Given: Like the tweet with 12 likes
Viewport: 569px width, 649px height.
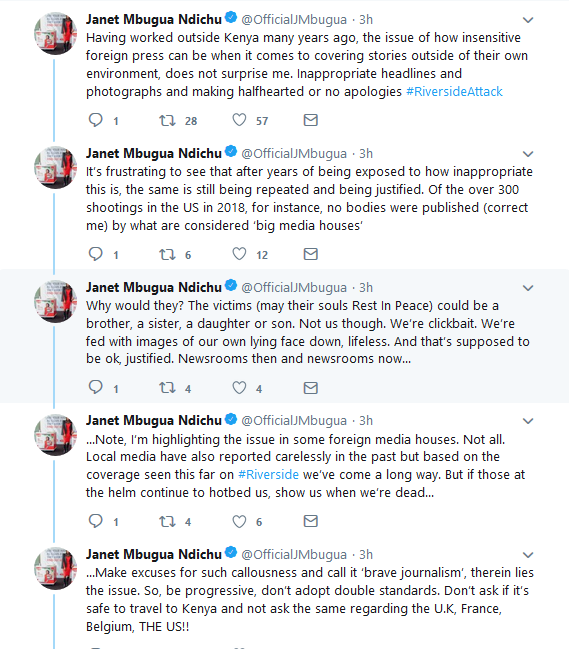Looking at the screenshot, I should pos(239,254).
